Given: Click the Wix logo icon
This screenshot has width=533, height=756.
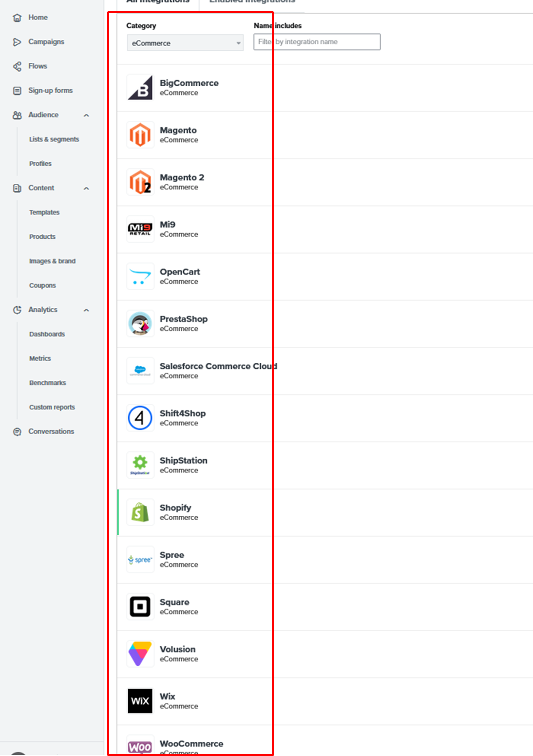Looking at the screenshot, I should point(140,701).
